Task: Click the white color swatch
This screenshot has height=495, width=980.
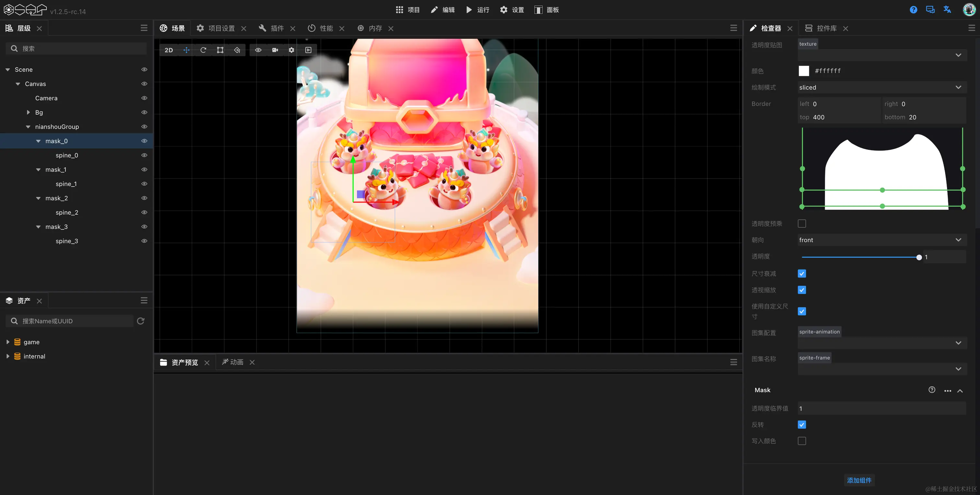Action: [x=803, y=71]
